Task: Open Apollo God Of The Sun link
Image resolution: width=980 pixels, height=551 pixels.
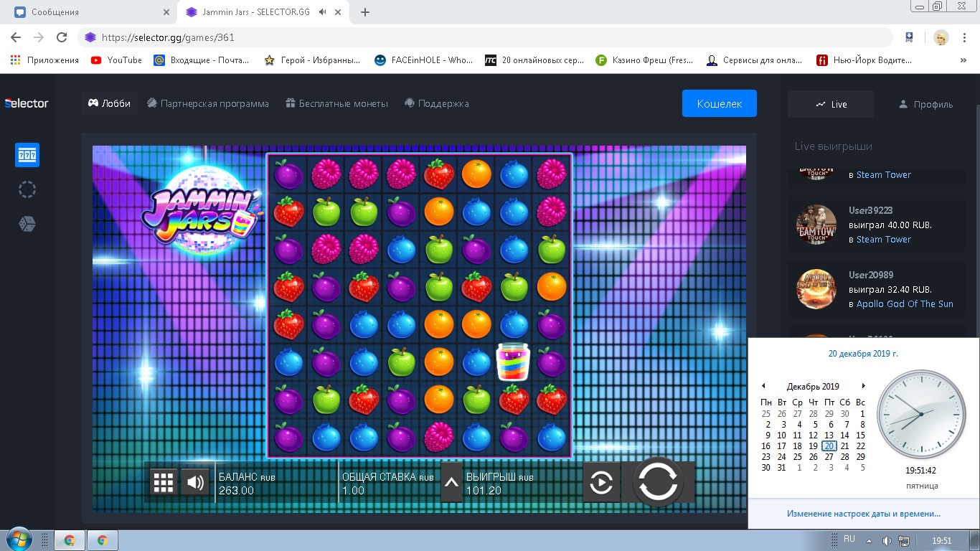Action: tap(905, 303)
